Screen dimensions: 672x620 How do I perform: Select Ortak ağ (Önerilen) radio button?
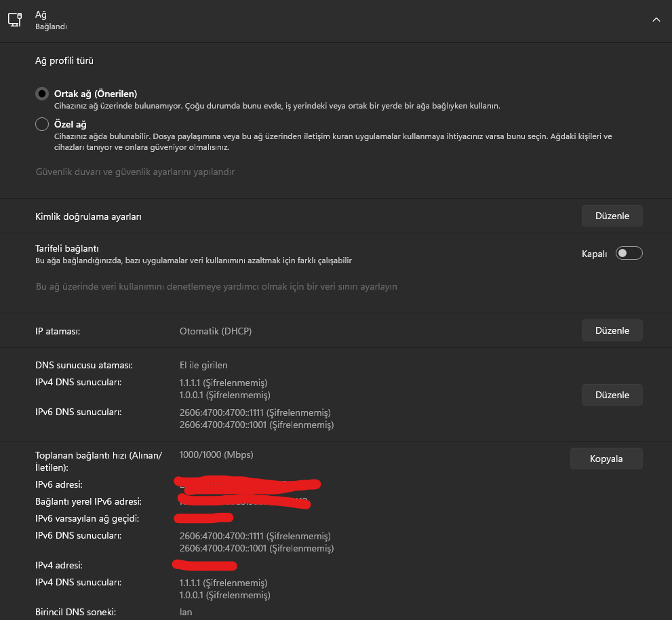(x=42, y=94)
